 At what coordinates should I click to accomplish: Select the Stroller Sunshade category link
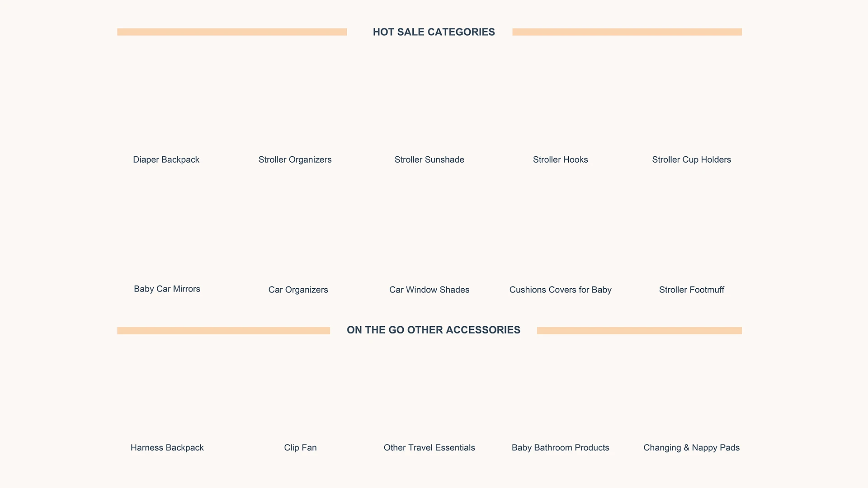tap(429, 160)
